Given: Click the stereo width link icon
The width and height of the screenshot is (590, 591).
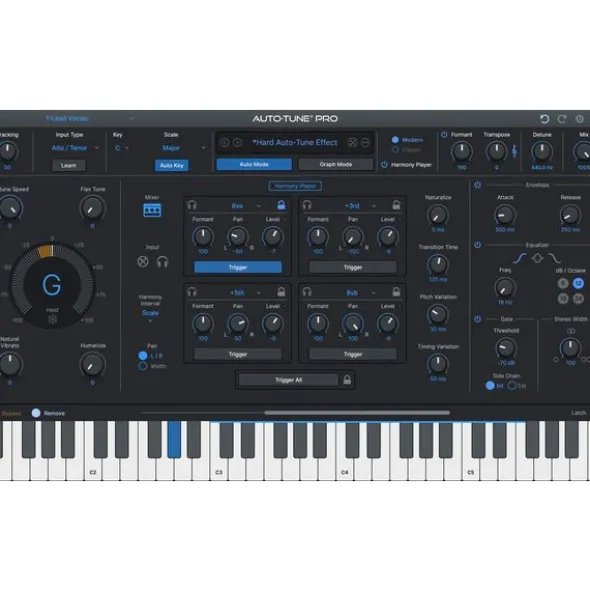Looking at the screenshot, I should (571, 331).
